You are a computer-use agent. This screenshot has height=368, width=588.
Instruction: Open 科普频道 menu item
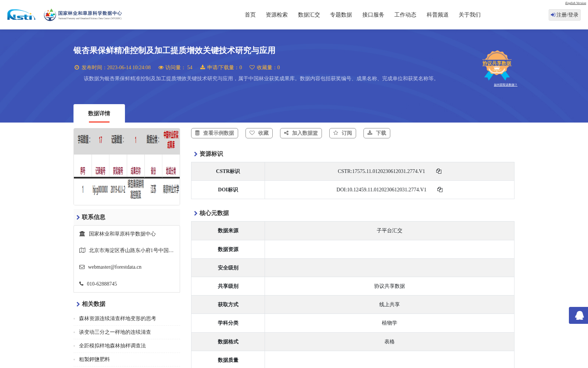point(438,15)
